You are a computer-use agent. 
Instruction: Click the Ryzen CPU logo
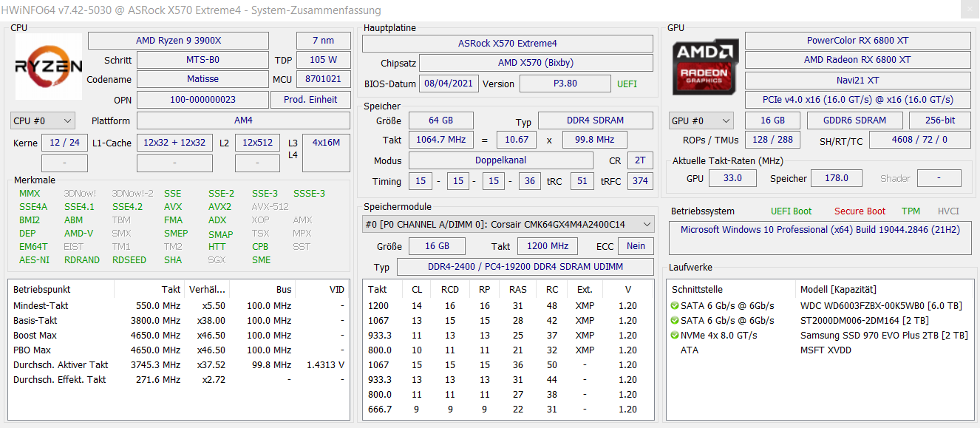(x=49, y=67)
